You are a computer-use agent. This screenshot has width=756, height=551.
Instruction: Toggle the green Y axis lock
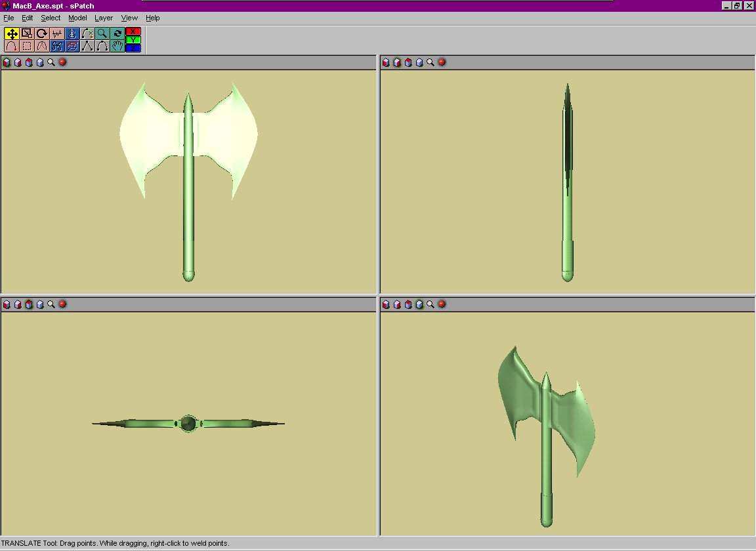133,39
